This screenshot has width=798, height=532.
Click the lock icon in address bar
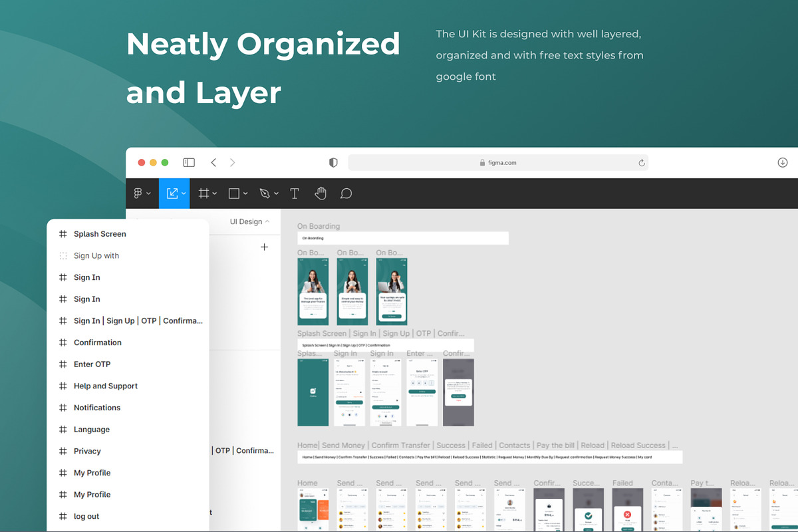[482, 163]
